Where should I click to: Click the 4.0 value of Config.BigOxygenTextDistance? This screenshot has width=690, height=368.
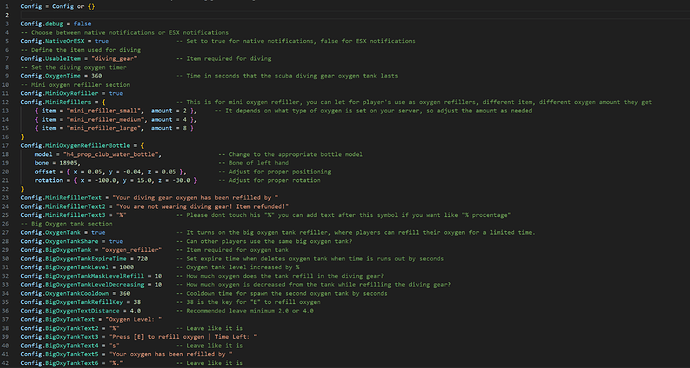[136, 311]
